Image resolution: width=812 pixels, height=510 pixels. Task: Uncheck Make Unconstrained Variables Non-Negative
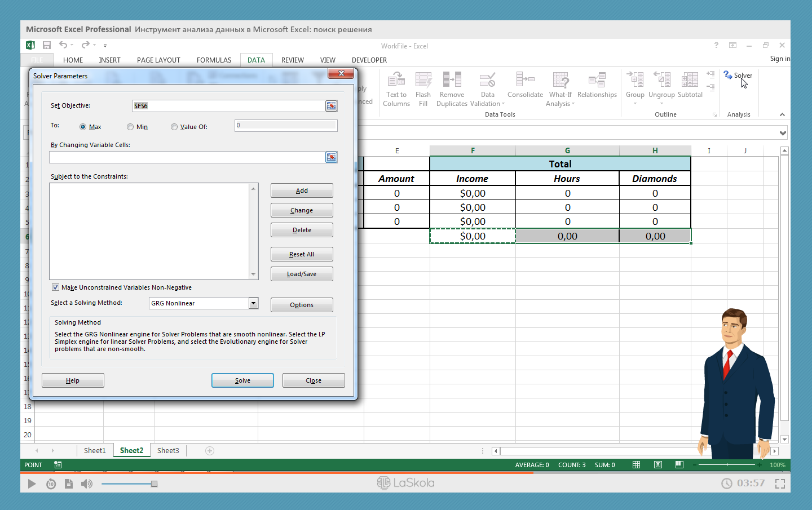coord(55,287)
